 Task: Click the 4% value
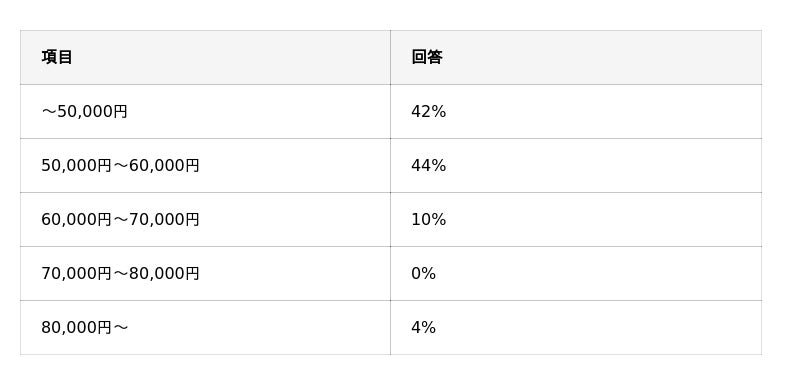click(423, 328)
